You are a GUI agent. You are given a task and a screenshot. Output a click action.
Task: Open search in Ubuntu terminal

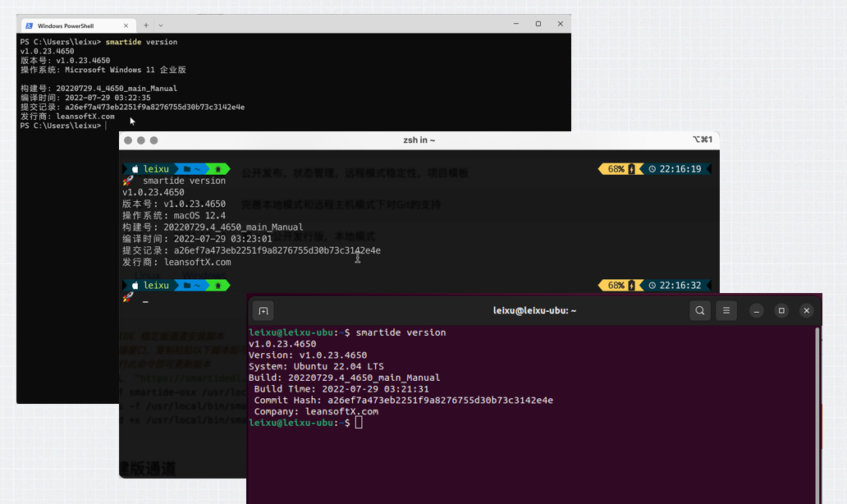[x=700, y=310]
